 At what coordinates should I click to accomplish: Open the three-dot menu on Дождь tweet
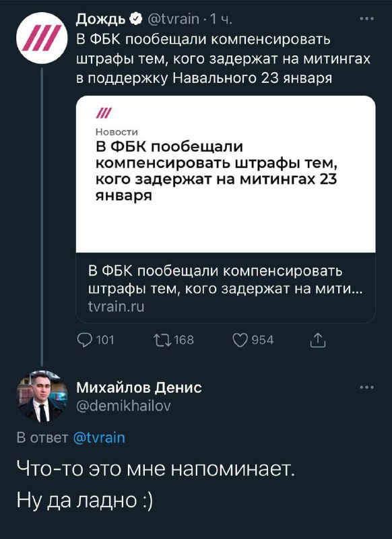pos(366,19)
